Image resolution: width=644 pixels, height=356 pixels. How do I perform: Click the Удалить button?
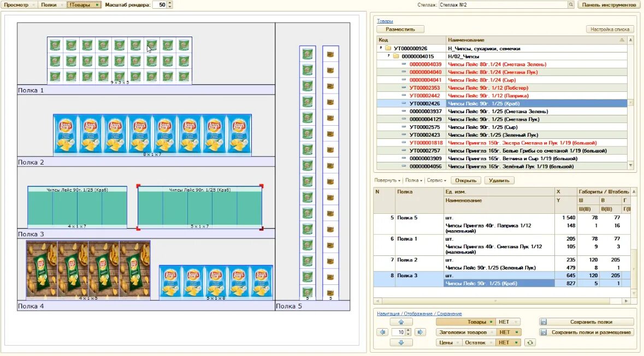(x=499, y=180)
